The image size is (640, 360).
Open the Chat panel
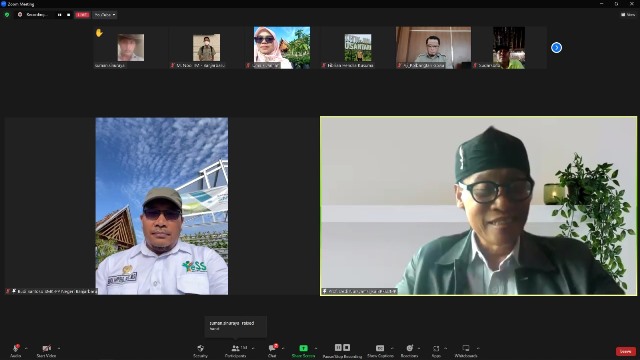(x=272, y=348)
